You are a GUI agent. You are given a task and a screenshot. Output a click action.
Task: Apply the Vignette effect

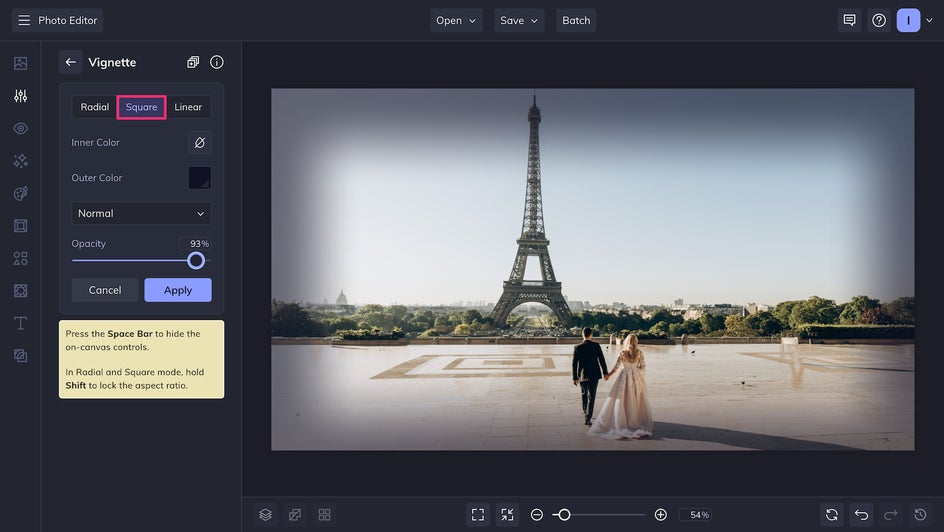coord(178,290)
